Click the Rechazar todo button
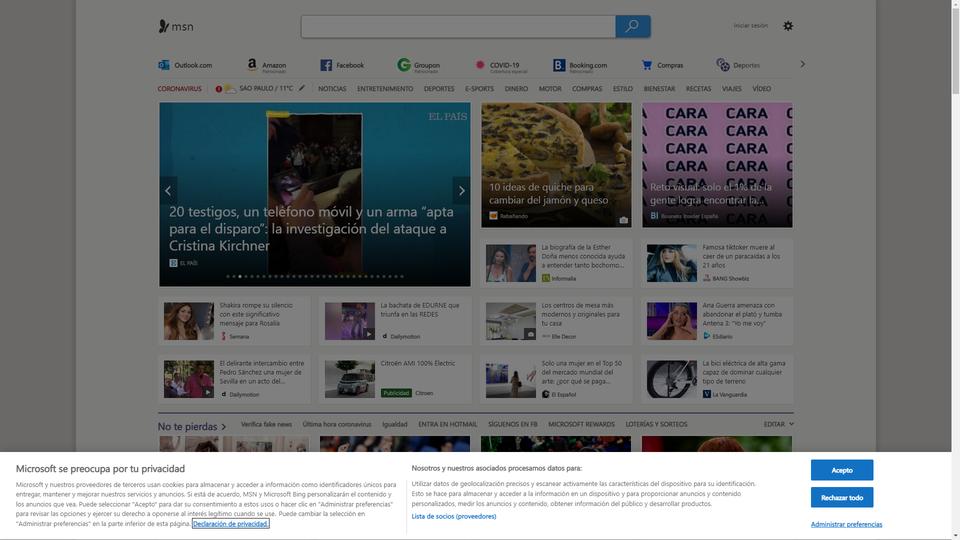This screenshot has height=540, width=960. click(842, 498)
